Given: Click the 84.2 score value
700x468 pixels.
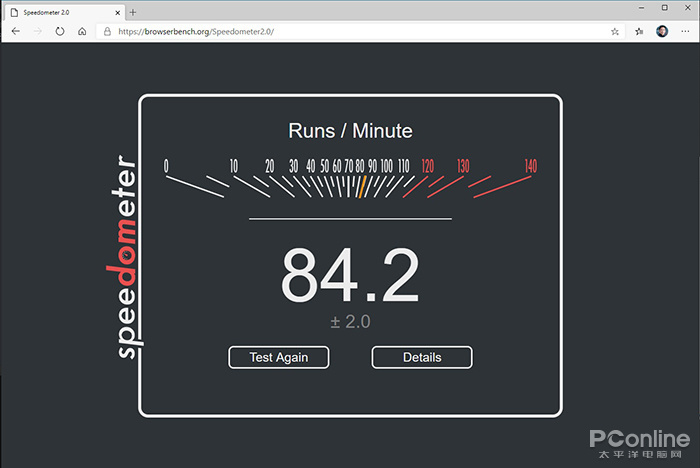Looking at the screenshot, I should tap(350, 275).
